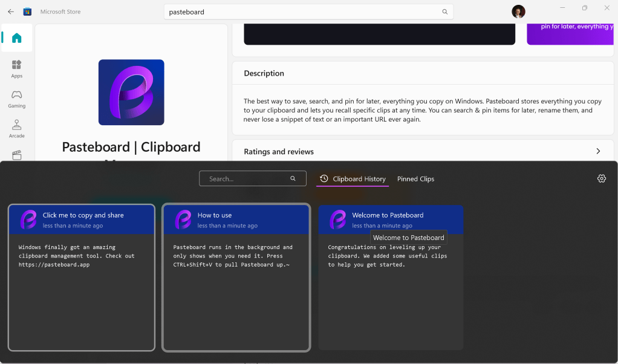Focus the Pasteboard Search field
The height and width of the screenshot is (364, 618).
click(253, 178)
